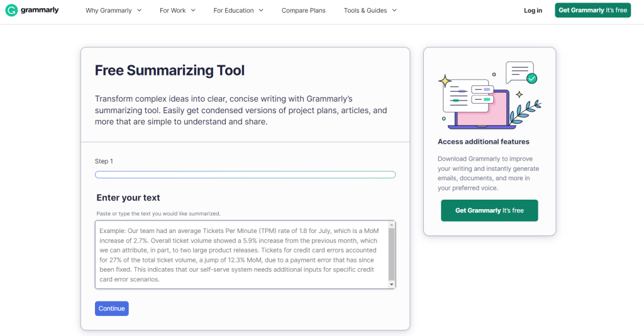Image resolution: width=644 pixels, height=336 pixels.
Task: Click Get Grammarly button in sidebar card
Action: tap(489, 210)
